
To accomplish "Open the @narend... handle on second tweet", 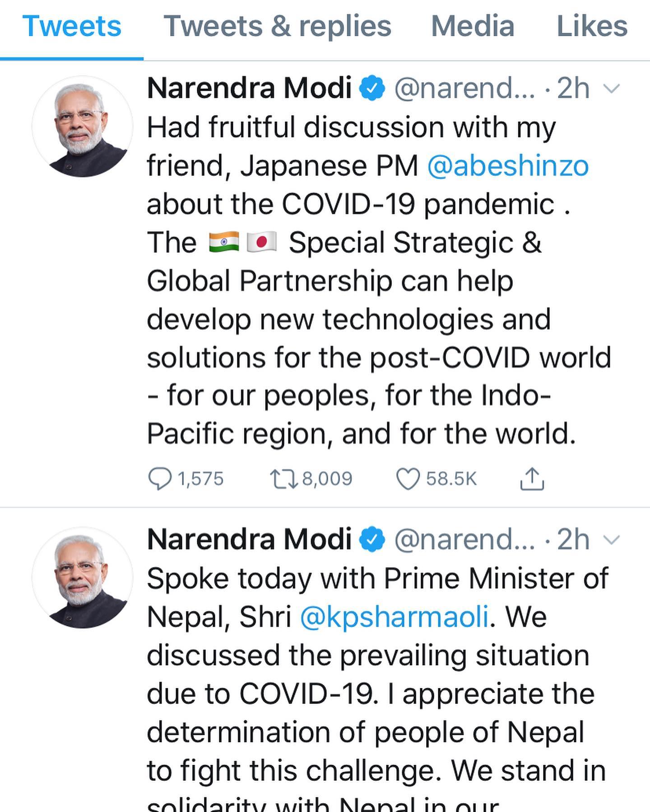I will (x=465, y=540).
